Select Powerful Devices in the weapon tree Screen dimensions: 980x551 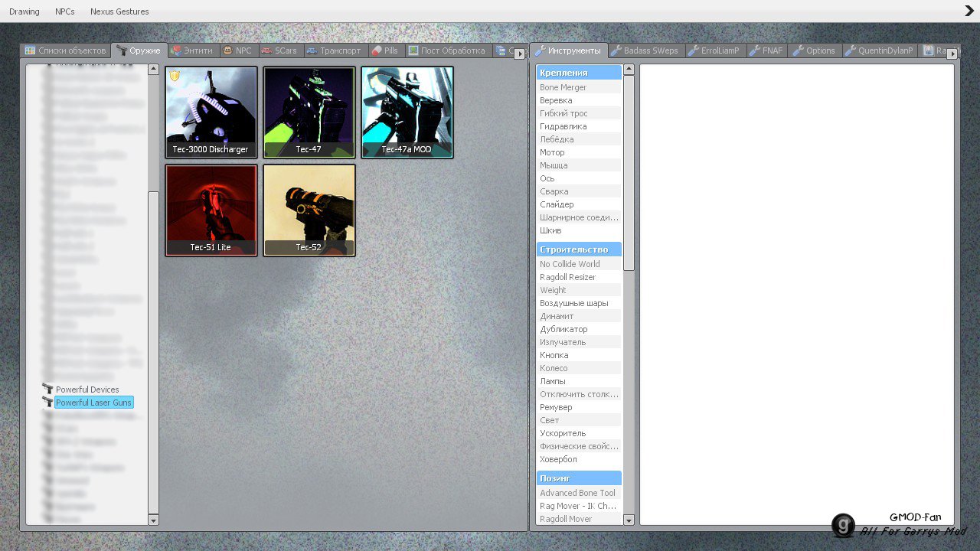tap(87, 390)
